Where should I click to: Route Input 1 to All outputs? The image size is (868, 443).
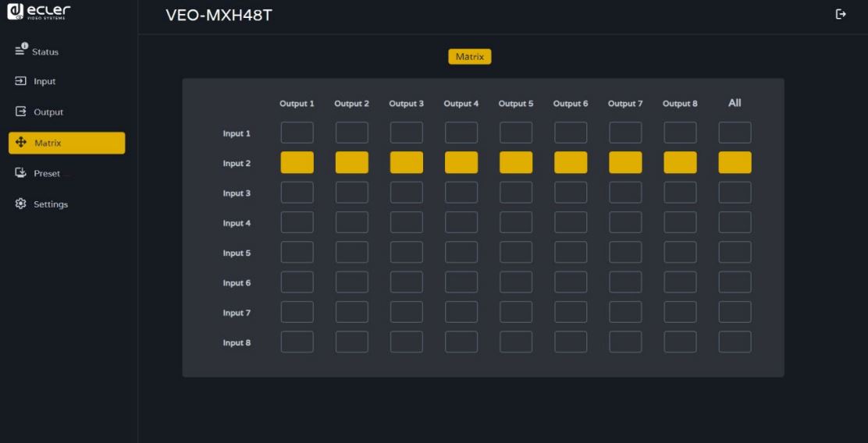(735, 133)
